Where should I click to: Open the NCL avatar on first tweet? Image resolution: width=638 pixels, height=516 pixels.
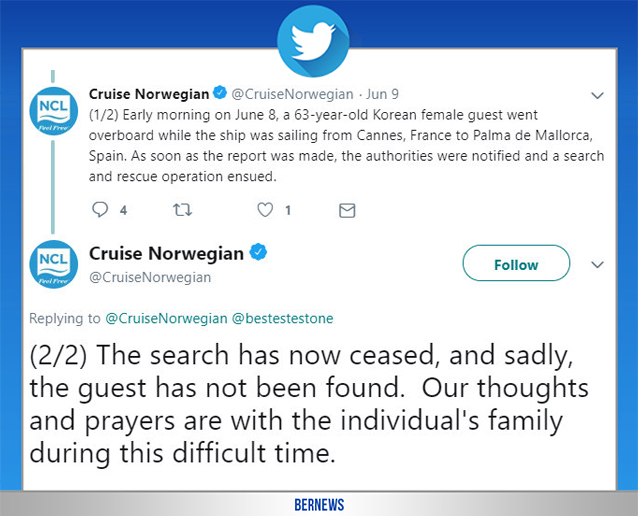point(51,113)
